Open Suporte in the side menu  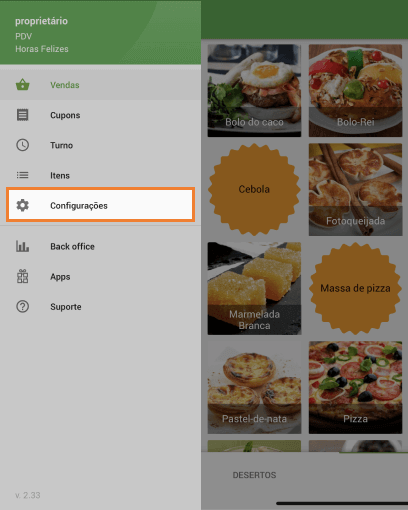[100, 306]
